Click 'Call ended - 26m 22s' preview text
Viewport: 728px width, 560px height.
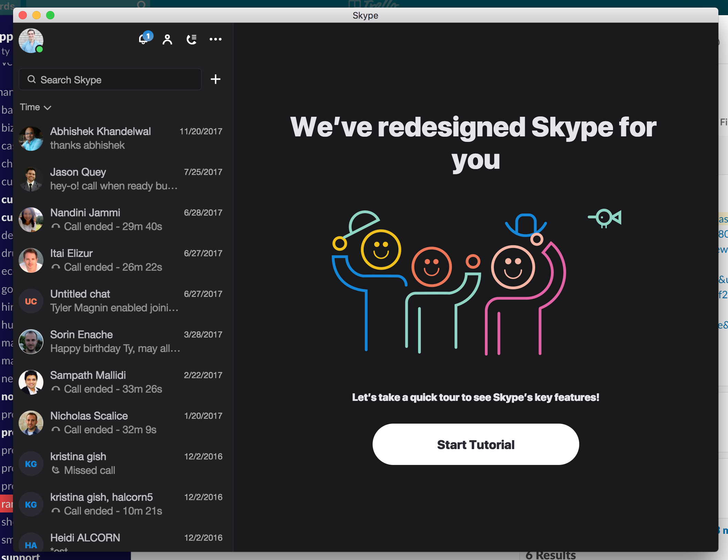[113, 267]
